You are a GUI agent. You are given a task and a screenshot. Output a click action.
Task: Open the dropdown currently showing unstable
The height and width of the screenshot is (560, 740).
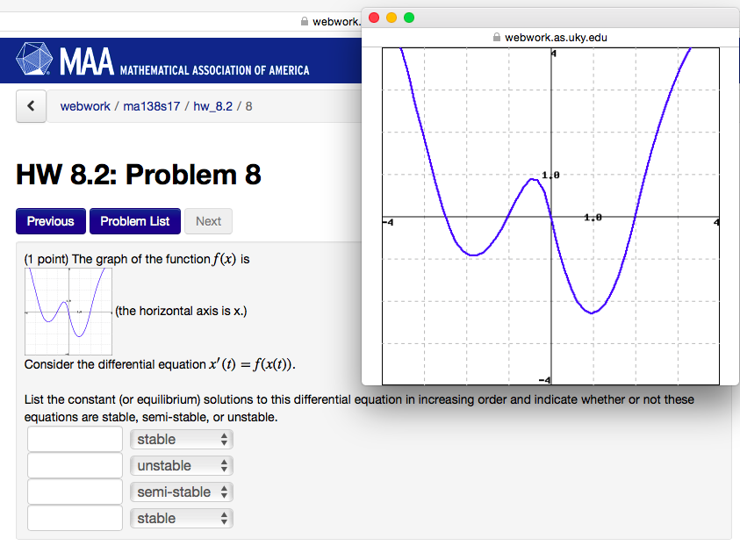(181, 465)
